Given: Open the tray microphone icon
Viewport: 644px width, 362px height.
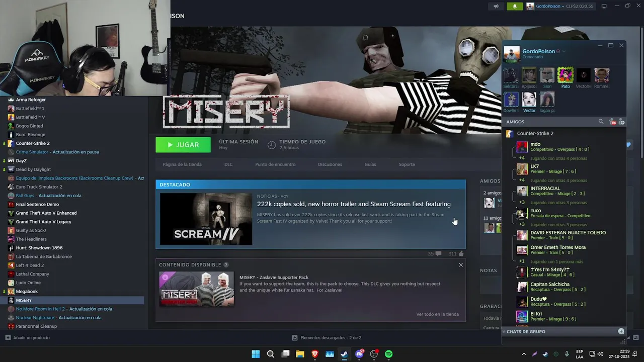Looking at the screenshot, I should [567, 354].
